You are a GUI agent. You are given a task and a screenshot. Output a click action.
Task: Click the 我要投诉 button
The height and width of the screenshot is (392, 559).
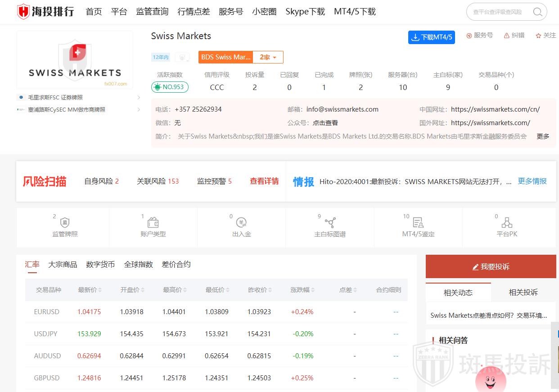tap(491, 266)
